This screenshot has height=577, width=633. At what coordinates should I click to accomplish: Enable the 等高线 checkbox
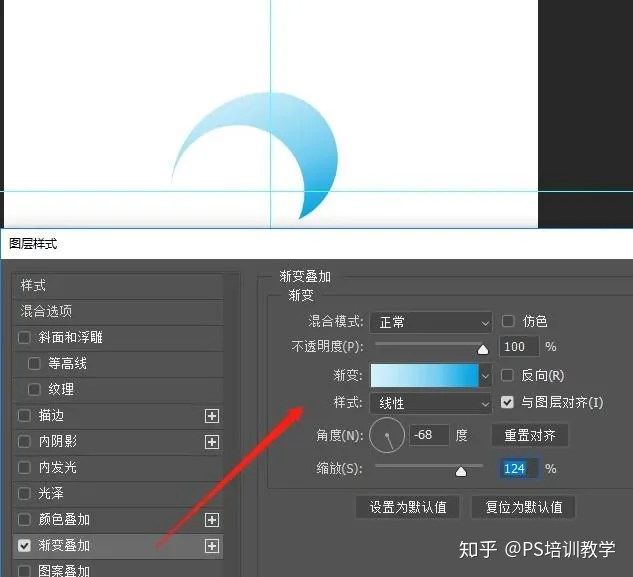coord(34,363)
